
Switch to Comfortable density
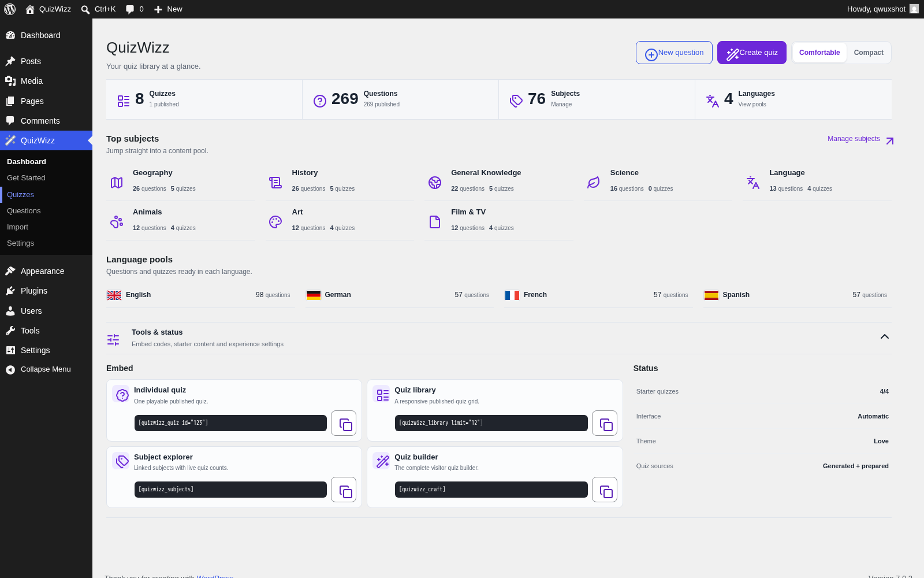819,53
